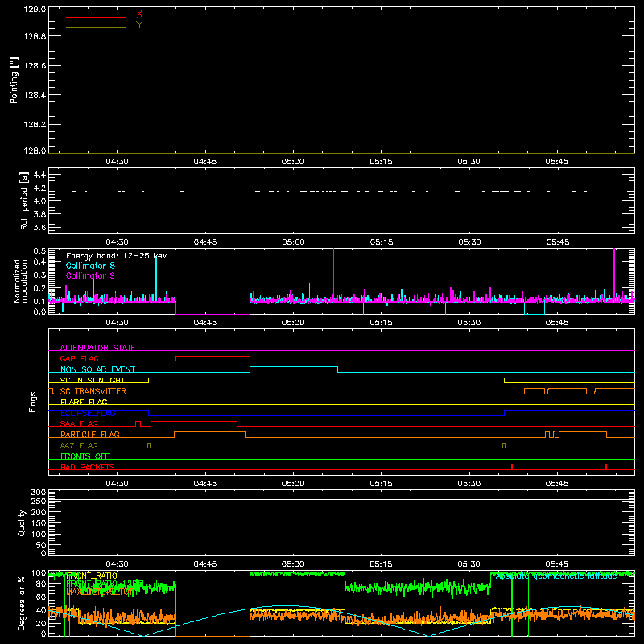Click the green FRONTS_OFF label
The width and height of the screenshot is (644, 644).
(85, 456)
